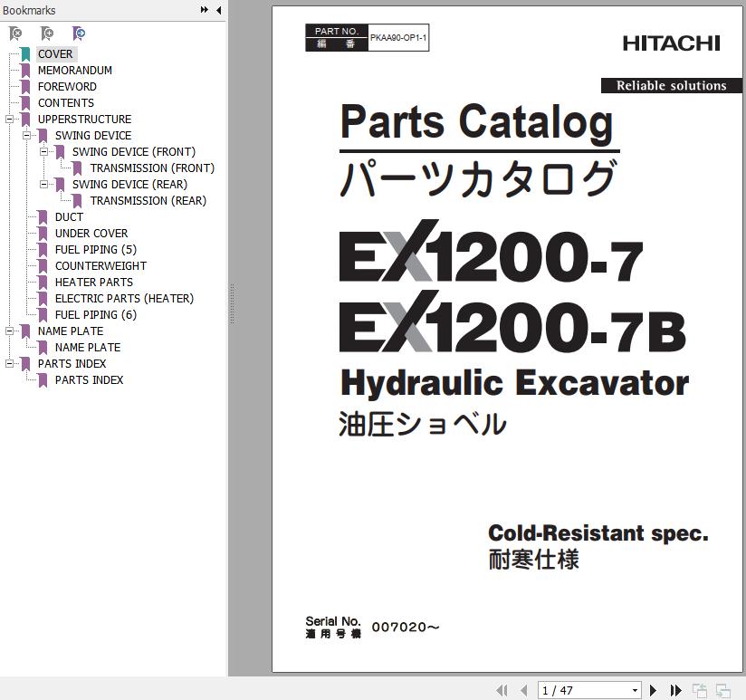Collapse the Bookmarks panel with the left arrow
Viewport: 746px width, 700px height.
[218, 10]
